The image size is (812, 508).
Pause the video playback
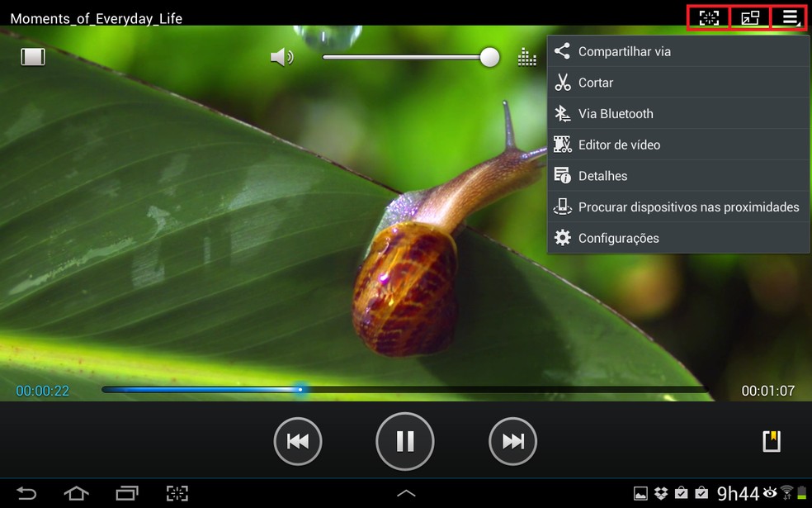(405, 441)
